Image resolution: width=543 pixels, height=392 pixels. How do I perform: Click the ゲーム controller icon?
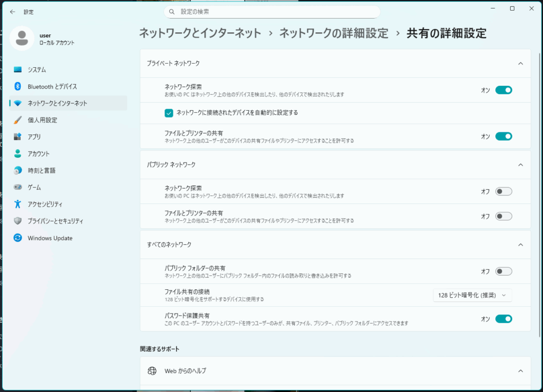tap(18, 188)
